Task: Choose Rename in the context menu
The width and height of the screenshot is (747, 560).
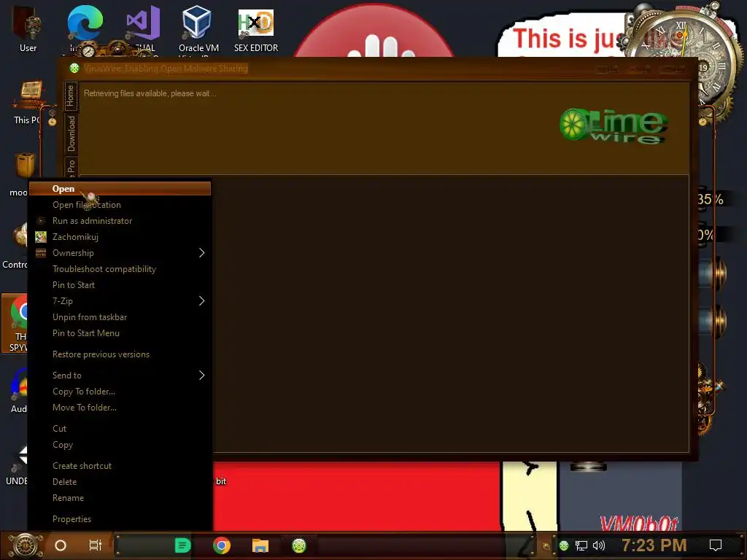Action: (120, 498)
